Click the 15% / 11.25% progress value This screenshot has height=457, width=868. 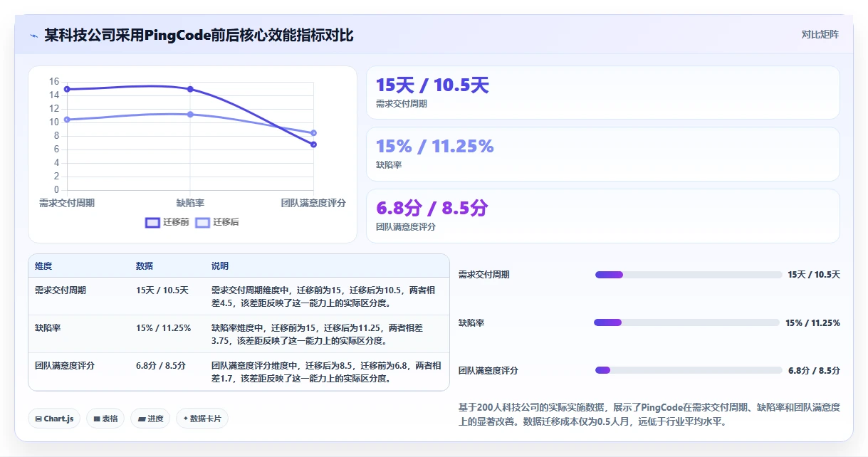coord(812,323)
